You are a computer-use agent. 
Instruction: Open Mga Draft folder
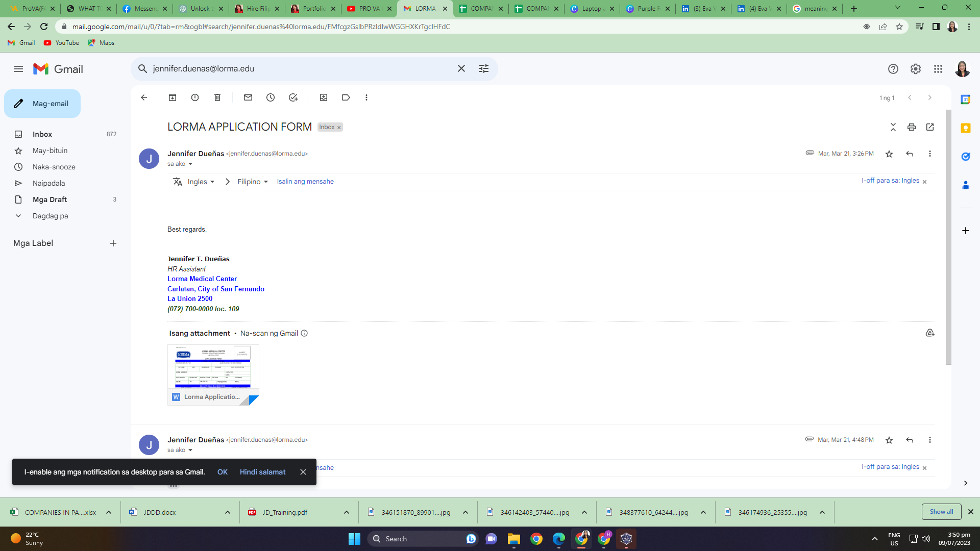click(50, 199)
